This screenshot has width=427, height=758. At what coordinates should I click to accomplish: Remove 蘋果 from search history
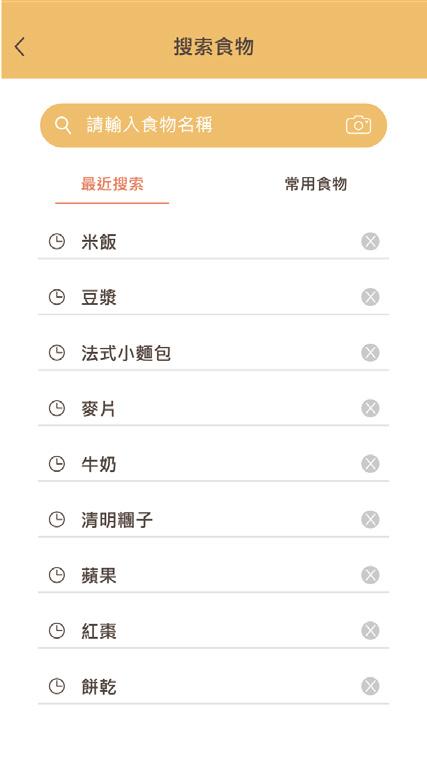point(370,575)
